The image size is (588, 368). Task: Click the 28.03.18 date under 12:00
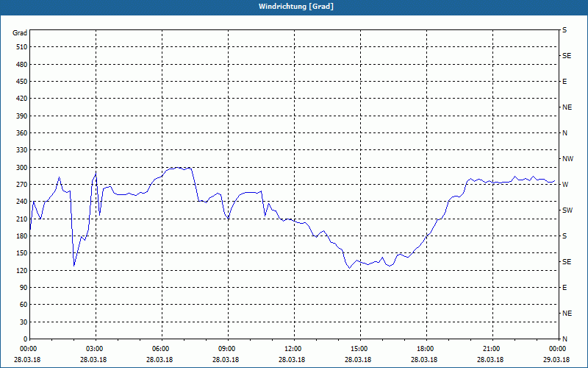[x=292, y=360]
